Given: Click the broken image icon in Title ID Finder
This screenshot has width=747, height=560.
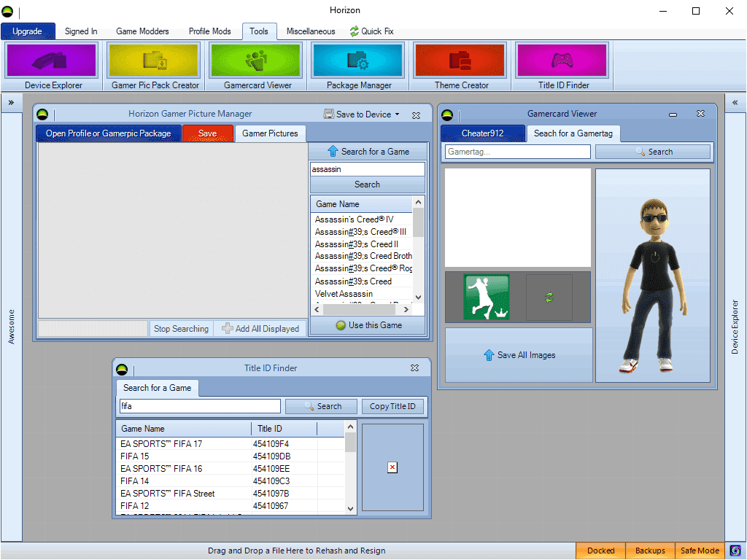Looking at the screenshot, I should [x=392, y=467].
